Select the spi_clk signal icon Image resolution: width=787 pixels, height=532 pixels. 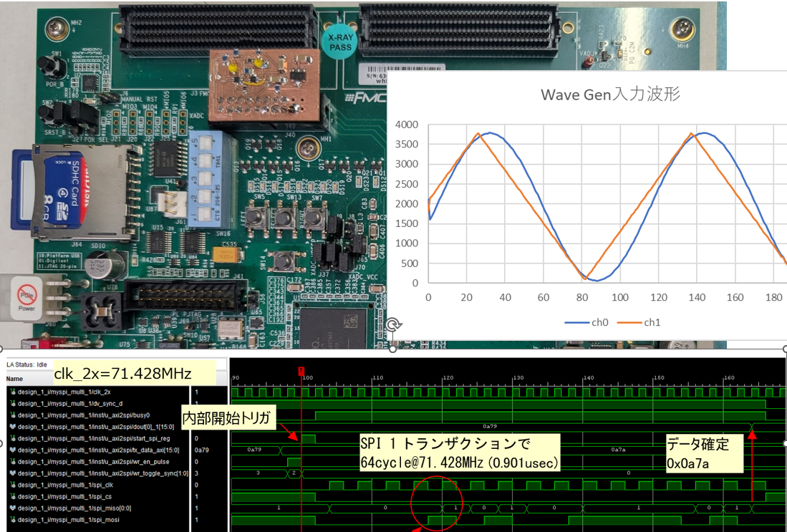[x=13, y=485]
